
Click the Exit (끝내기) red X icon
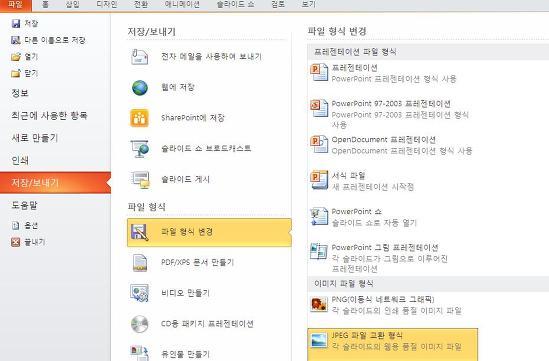coord(16,242)
